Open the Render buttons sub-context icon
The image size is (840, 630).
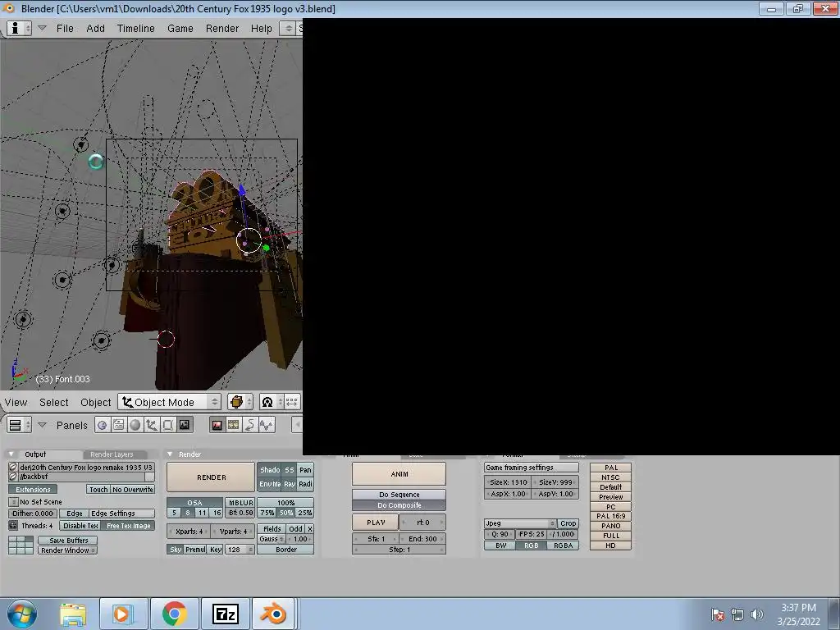tap(217, 425)
